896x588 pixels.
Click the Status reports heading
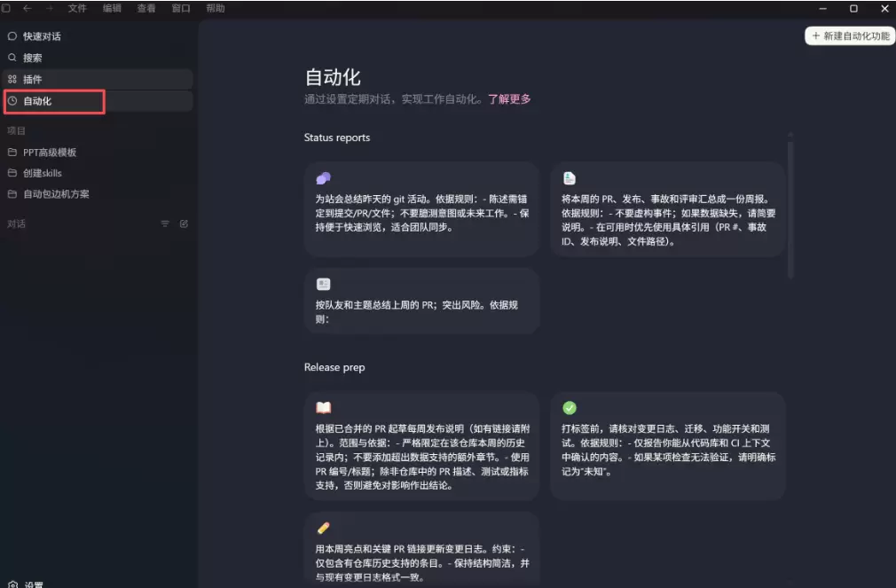pos(337,137)
